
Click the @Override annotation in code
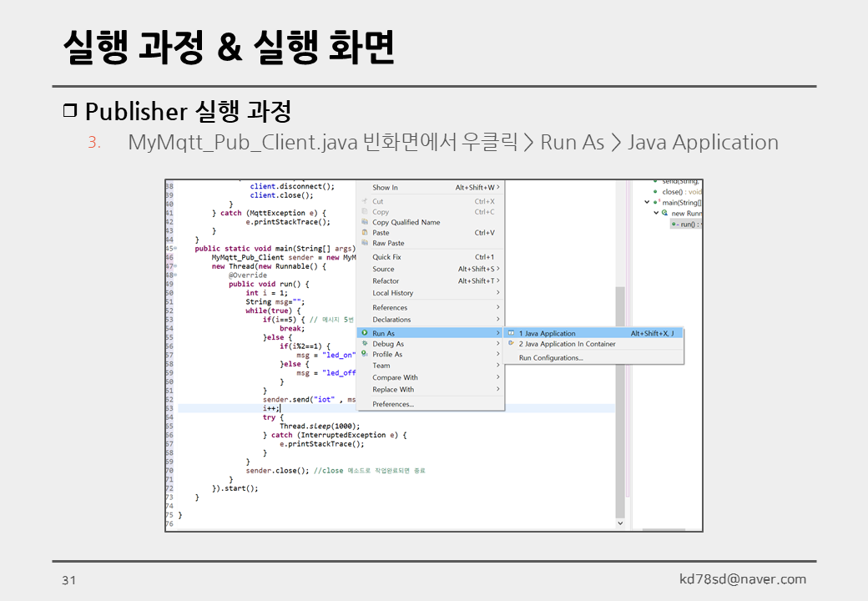247,275
